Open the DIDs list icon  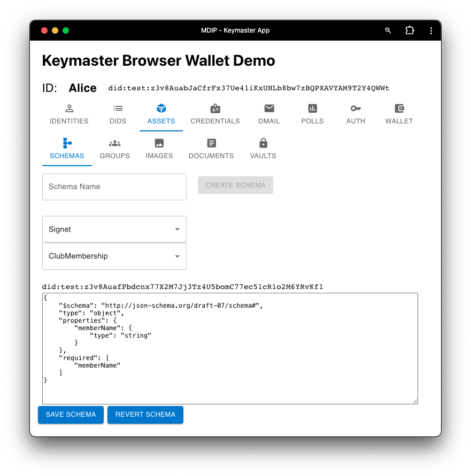pyautogui.click(x=118, y=108)
